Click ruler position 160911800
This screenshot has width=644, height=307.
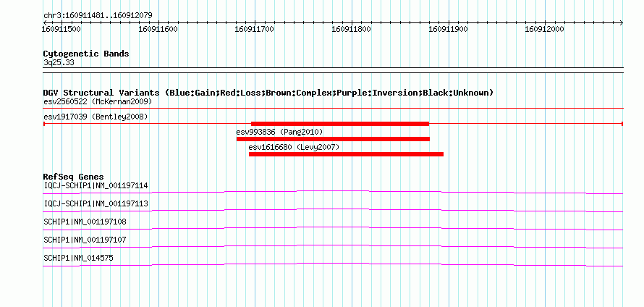point(351,29)
